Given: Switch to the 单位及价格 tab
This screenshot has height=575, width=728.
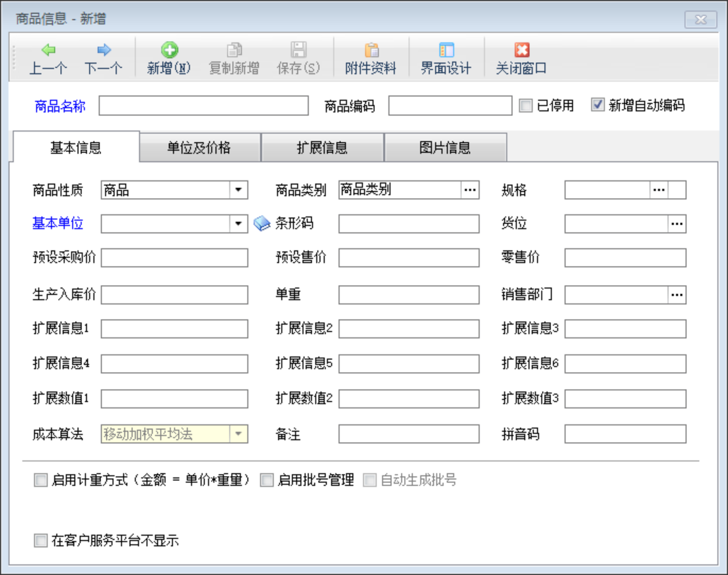Looking at the screenshot, I should click(x=200, y=148).
